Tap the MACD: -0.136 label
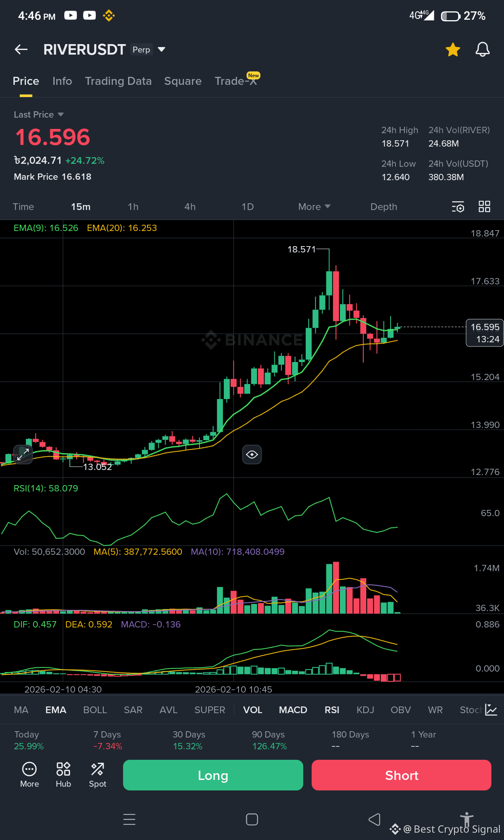Viewport: 504px width, 840px height. point(151,625)
